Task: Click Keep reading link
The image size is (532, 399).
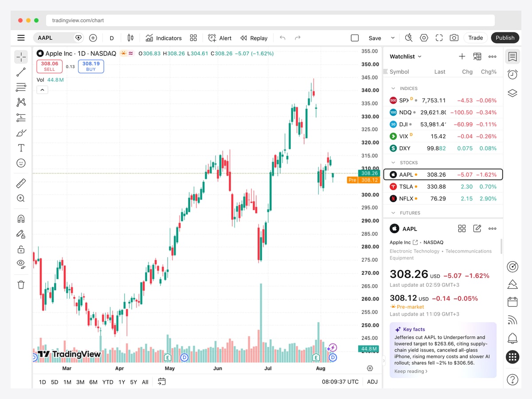Action: click(411, 371)
